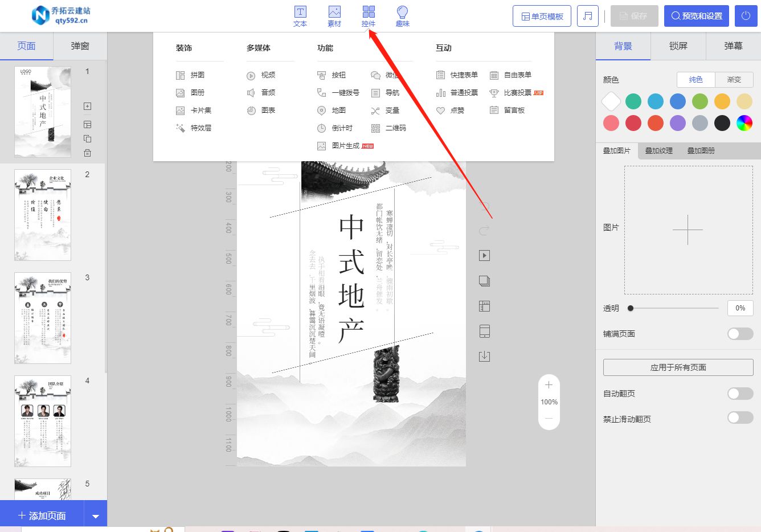
Task: Insert a 点赞 like control
Action: tap(450, 111)
